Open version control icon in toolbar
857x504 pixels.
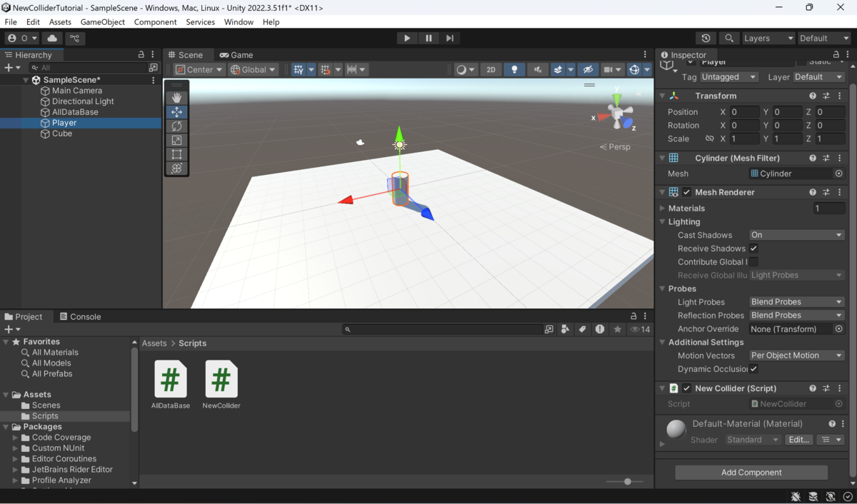pyautogui.click(x=74, y=38)
